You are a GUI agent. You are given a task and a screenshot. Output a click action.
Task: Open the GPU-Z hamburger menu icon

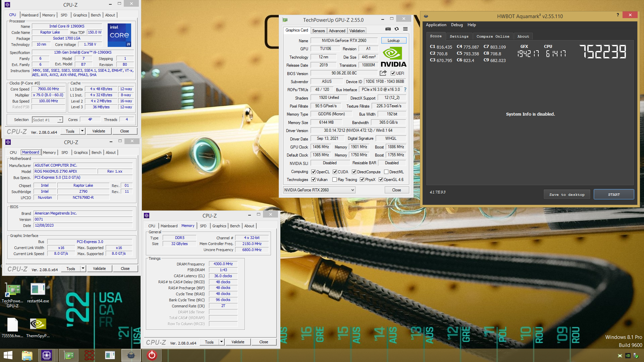coord(405,29)
